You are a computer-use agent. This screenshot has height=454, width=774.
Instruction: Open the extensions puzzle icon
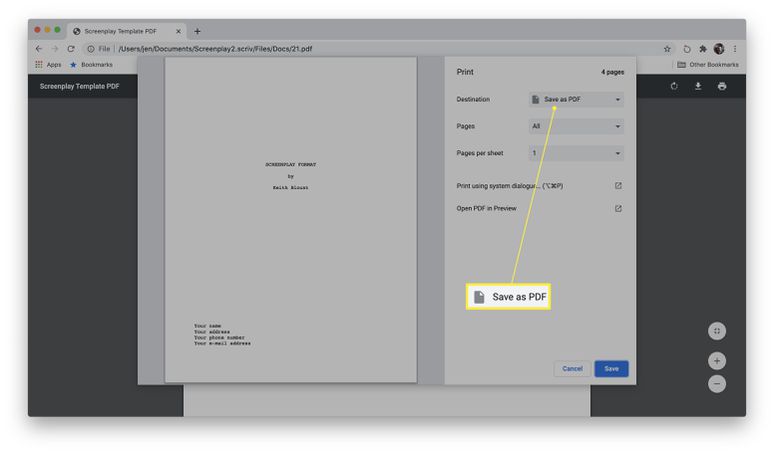pyautogui.click(x=703, y=49)
